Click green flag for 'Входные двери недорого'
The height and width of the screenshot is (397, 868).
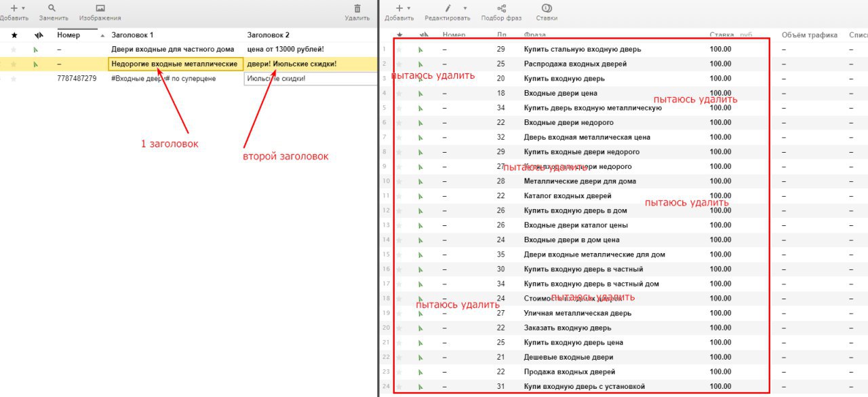click(x=421, y=123)
